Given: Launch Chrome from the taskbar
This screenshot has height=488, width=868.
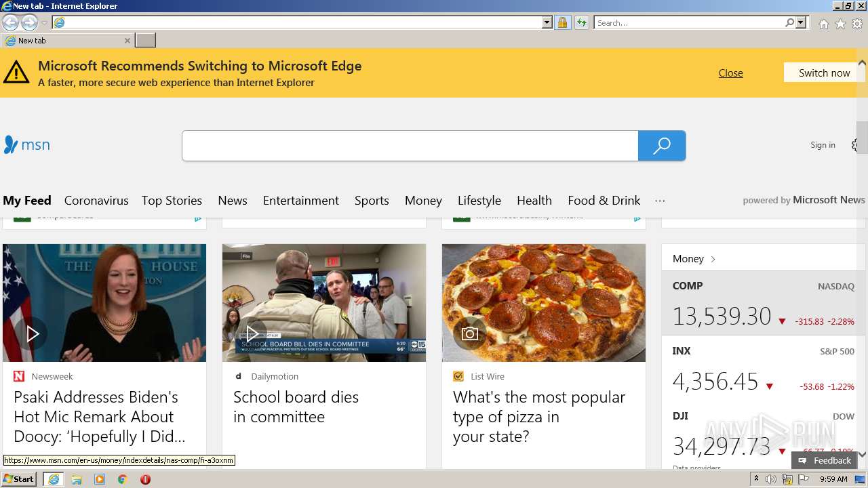Looking at the screenshot, I should 123,479.
